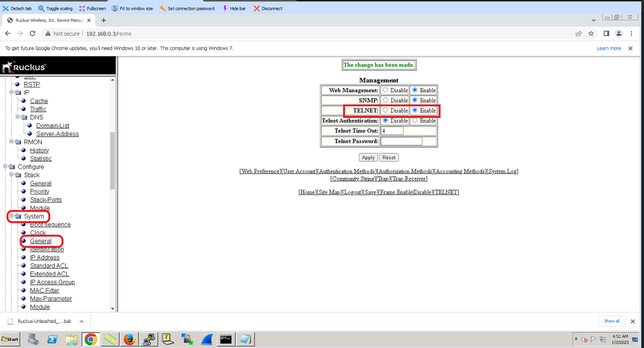Bookmark this page with the star icon
644x348 pixels.
(x=590, y=34)
